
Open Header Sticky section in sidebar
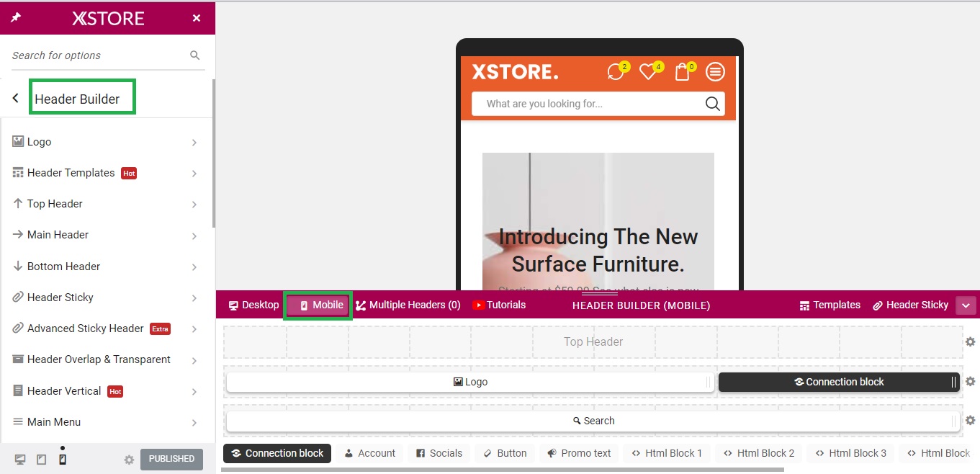tap(107, 298)
